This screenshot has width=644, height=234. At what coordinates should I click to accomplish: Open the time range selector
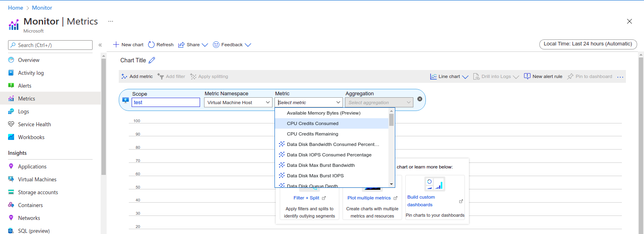click(588, 44)
